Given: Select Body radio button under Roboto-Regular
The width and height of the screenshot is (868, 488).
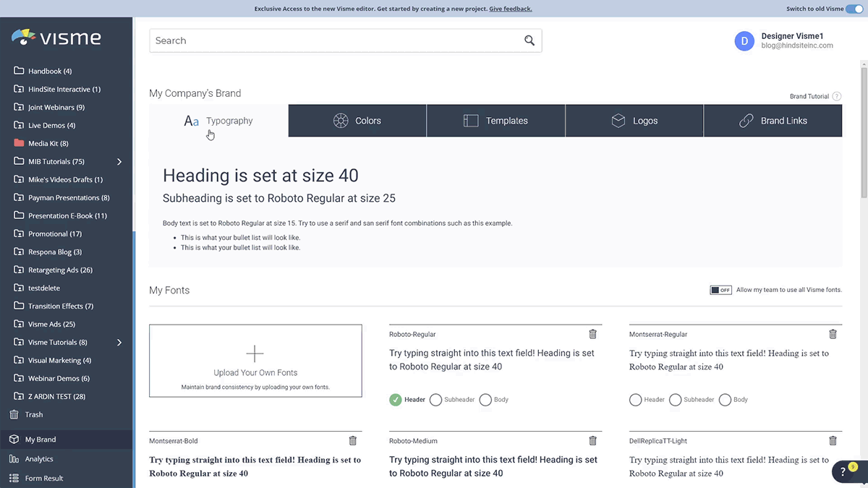Looking at the screenshot, I should pos(484,399).
